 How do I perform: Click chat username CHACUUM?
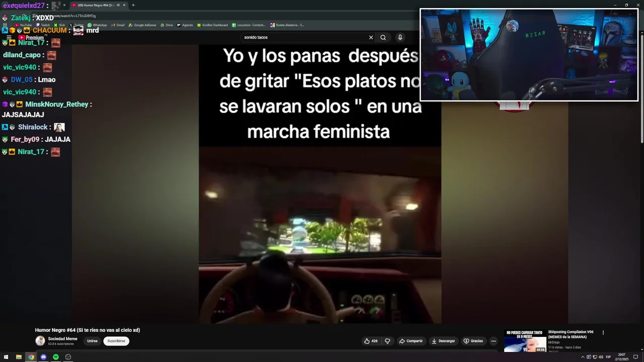click(x=49, y=30)
